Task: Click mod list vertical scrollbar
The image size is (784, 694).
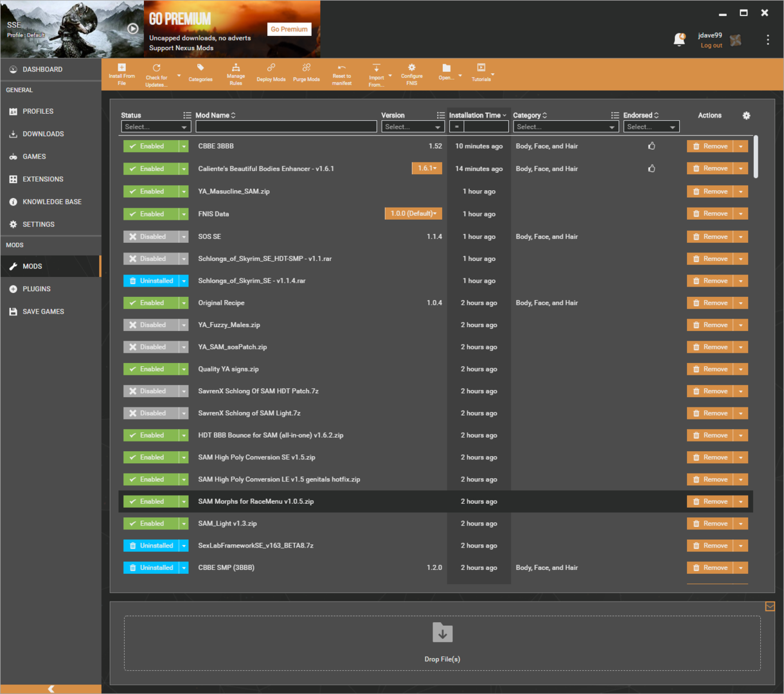Action: point(756,157)
